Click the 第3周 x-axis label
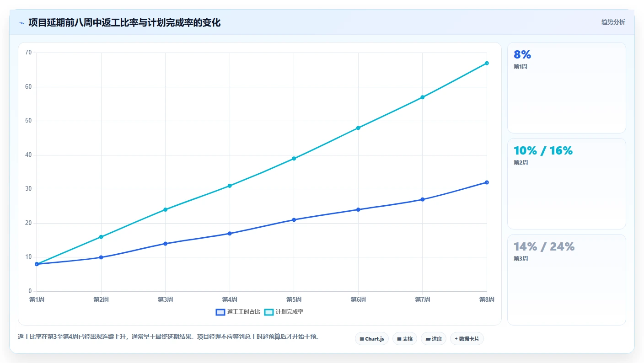This screenshot has width=644, height=363. pos(165,299)
